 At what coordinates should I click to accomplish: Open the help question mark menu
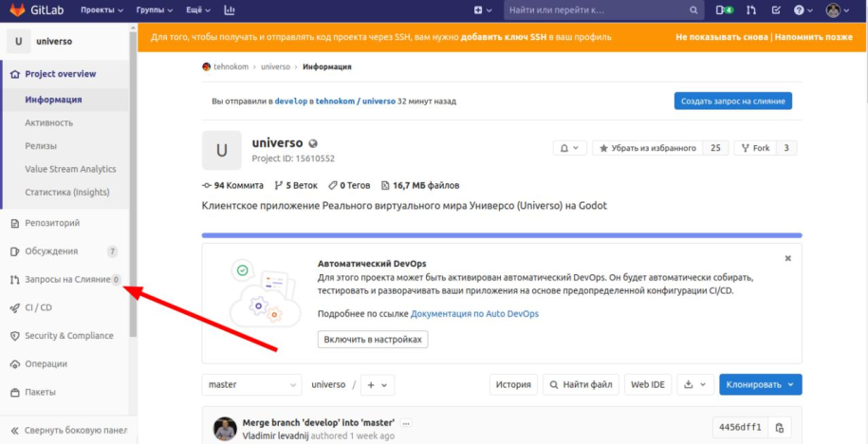pos(803,10)
